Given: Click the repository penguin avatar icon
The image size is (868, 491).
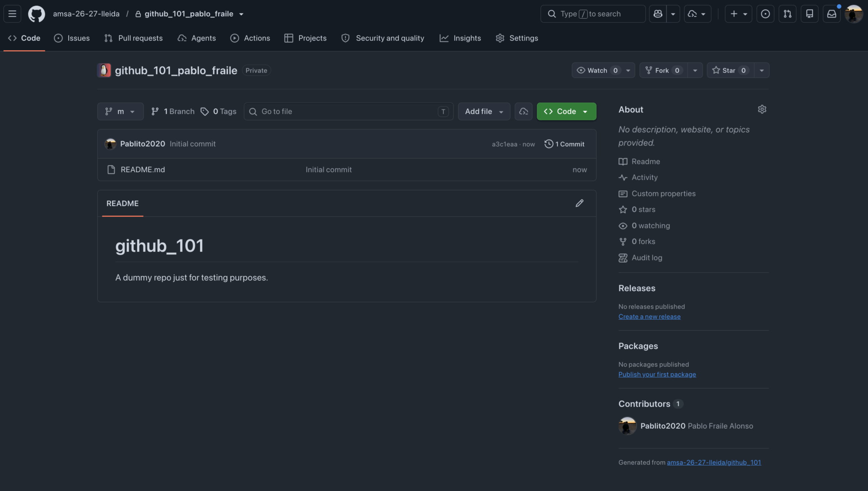Looking at the screenshot, I should point(104,70).
